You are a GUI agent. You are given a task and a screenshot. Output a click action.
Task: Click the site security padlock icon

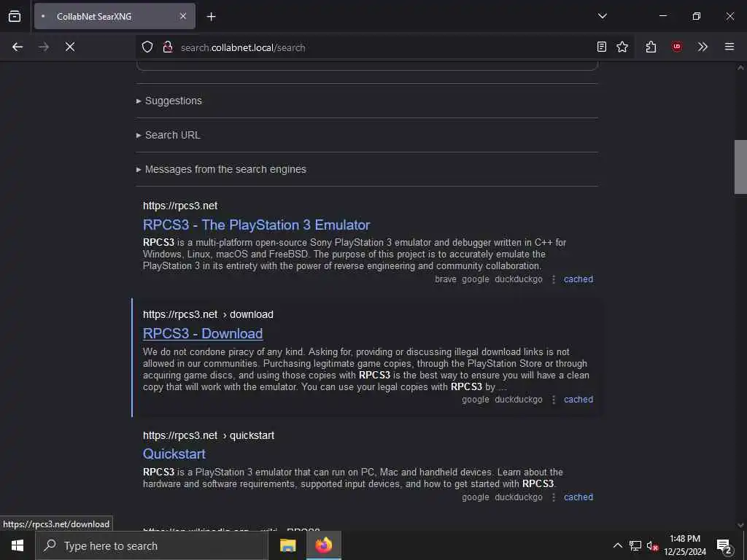167,47
